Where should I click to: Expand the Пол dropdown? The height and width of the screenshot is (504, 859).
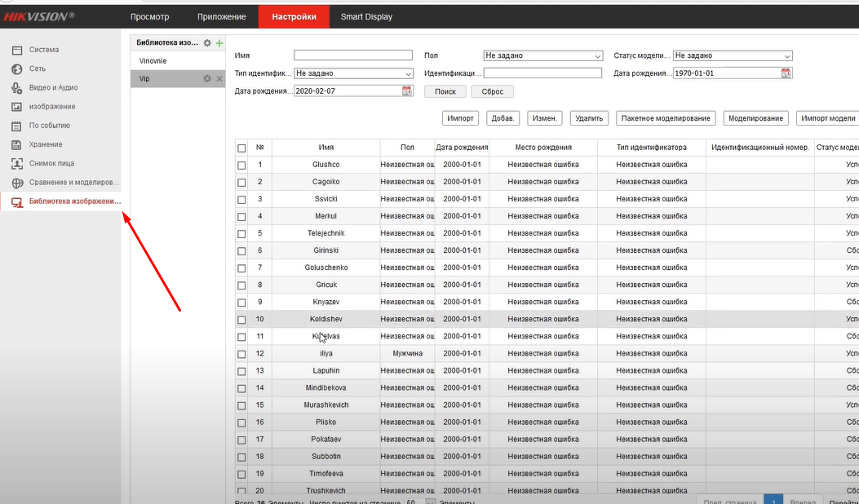tap(542, 55)
